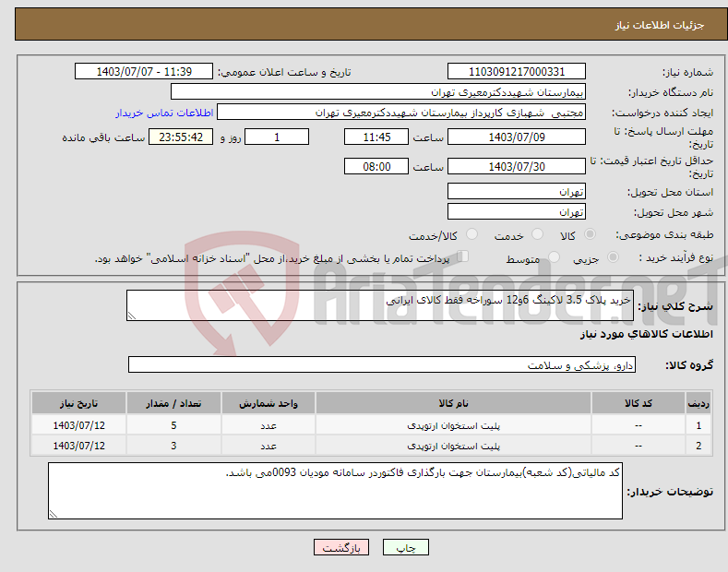Click row 2 item name پلیت استخوان ارتوپدی

(453, 446)
